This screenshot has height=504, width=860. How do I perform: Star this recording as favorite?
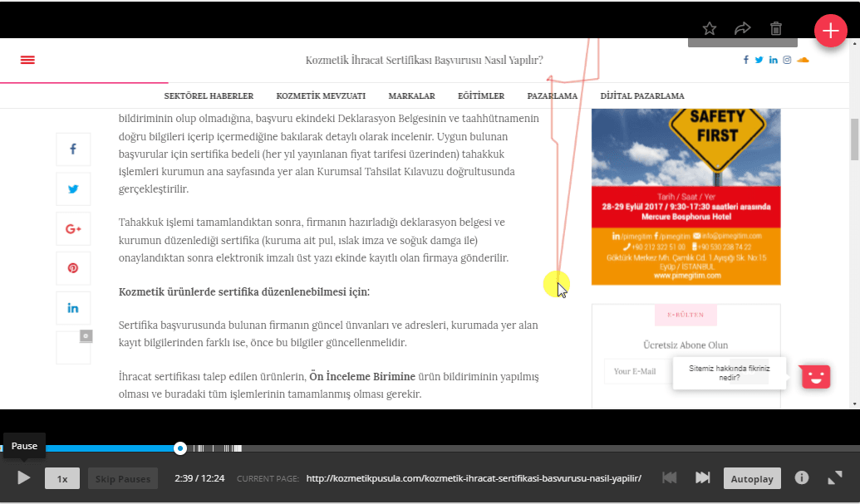pyautogui.click(x=710, y=29)
